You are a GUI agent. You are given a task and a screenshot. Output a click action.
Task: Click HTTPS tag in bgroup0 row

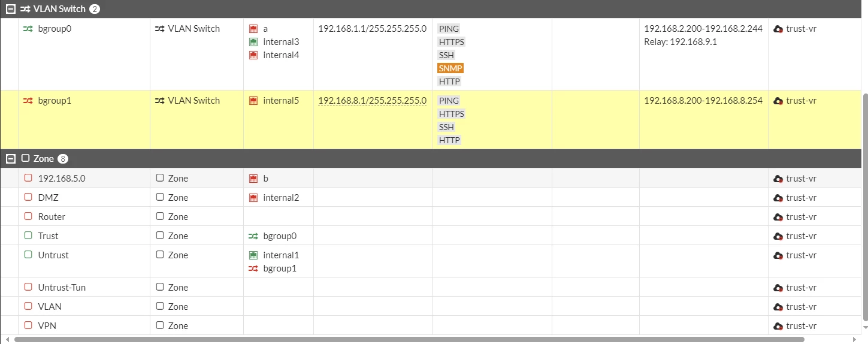click(452, 42)
